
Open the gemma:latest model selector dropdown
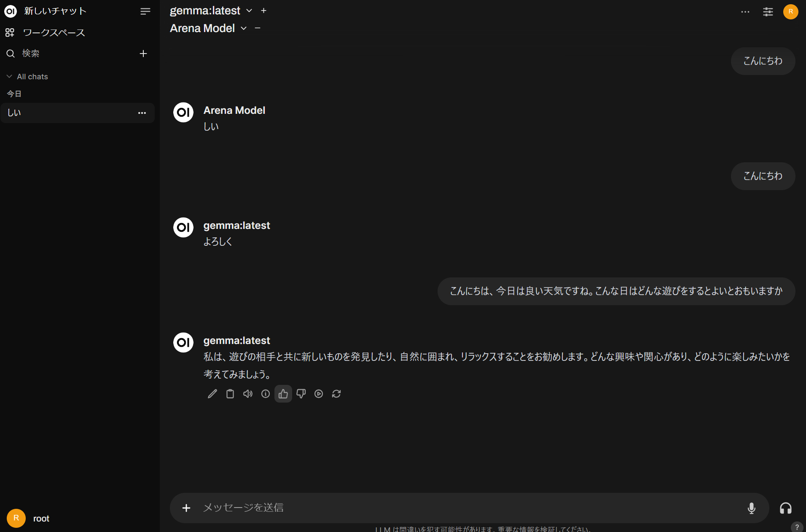(249, 11)
